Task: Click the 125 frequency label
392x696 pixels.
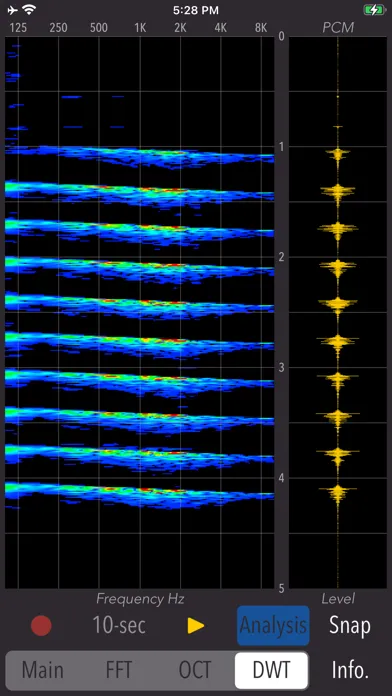Action: point(18,28)
